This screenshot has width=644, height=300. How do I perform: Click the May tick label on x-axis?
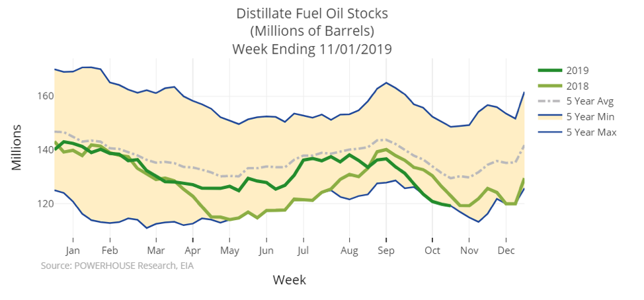[x=229, y=251]
